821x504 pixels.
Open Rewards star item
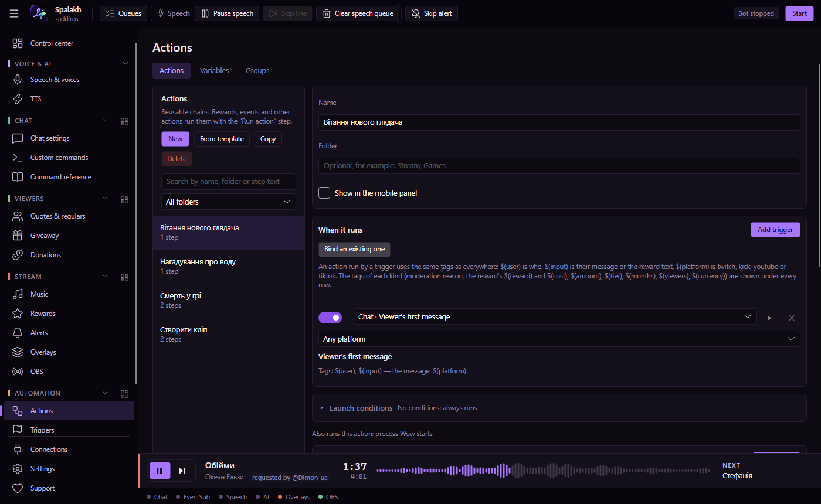69,314
